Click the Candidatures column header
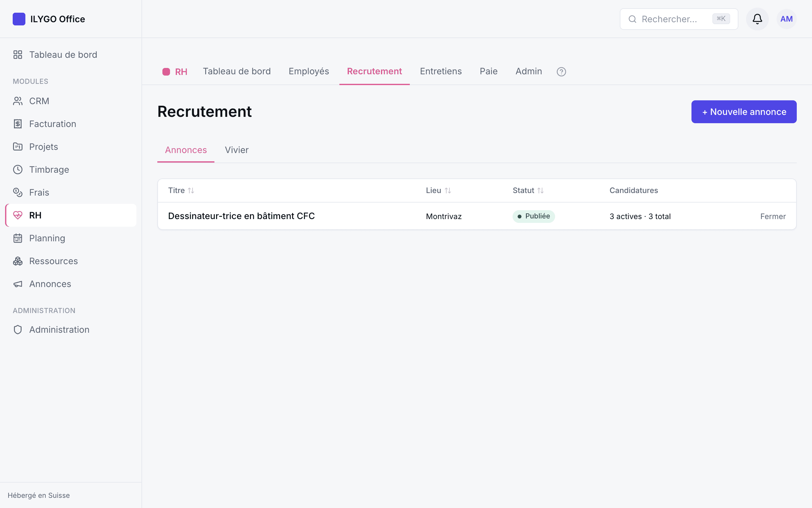The image size is (812, 508). 633,190
